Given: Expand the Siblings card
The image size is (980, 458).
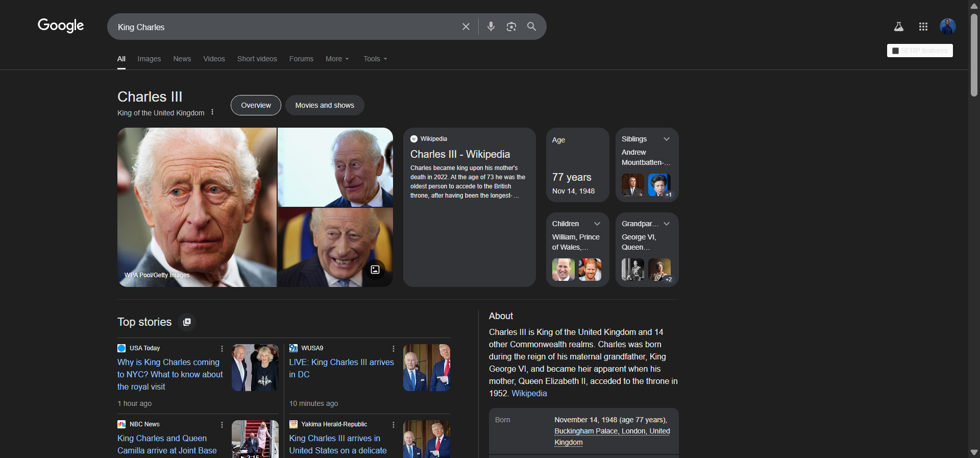Looking at the screenshot, I should [x=666, y=139].
